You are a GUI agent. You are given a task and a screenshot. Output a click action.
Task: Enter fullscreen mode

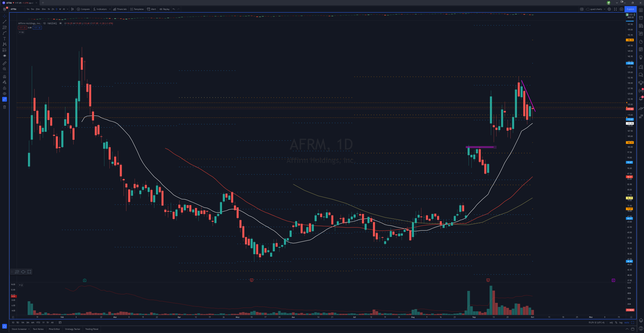pos(615,9)
